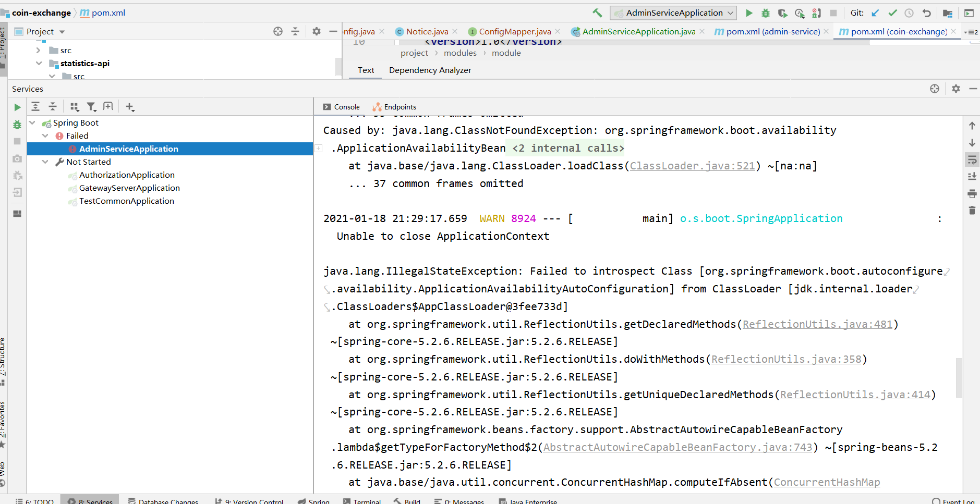Close pom.xml (coin-exchange) tab
Screen dimensions: 980x504
(x=953, y=31)
